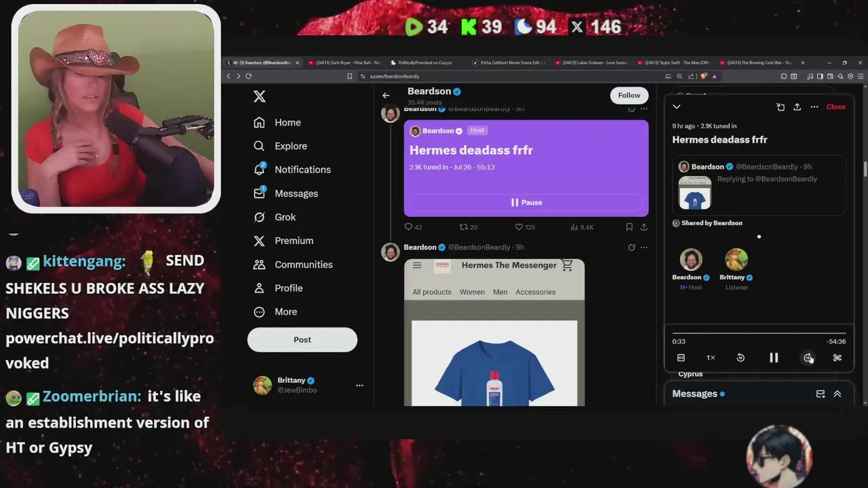Screen dimensions: 868x488
Task: Expand the Messages drawer
Action: 837,394
